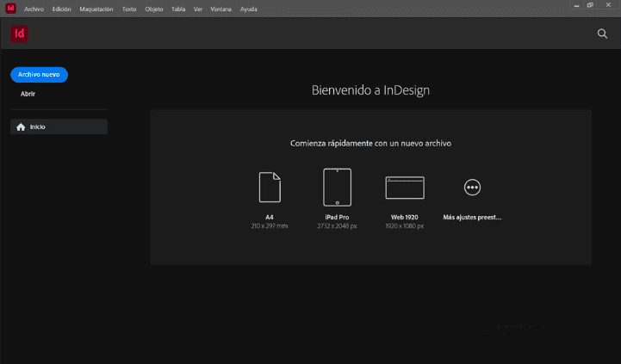The image size is (621, 364).
Task: Open the Edición menu
Action: pyautogui.click(x=61, y=9)
